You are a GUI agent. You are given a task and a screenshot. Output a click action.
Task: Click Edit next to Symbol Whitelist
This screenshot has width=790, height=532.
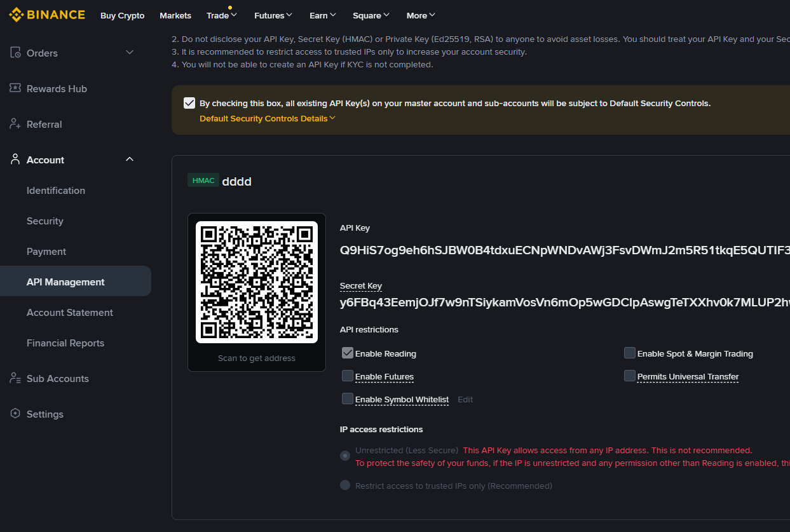pos(465,400)
